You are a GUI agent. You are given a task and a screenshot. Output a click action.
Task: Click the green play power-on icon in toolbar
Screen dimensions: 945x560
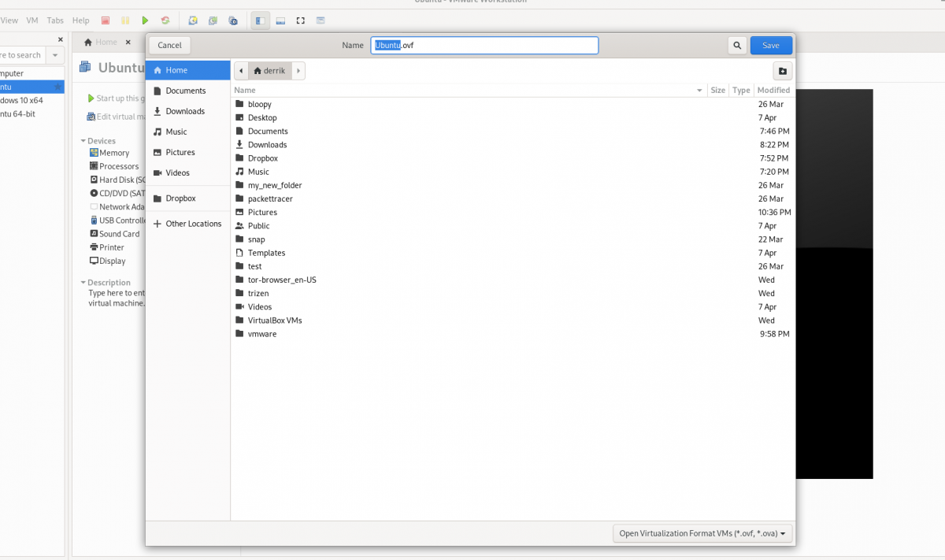click(145, 20)
